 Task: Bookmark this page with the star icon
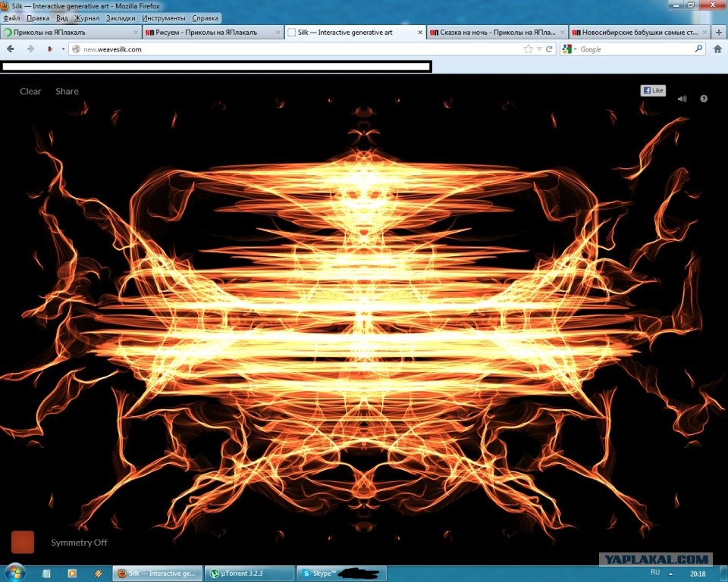(529, 48)
